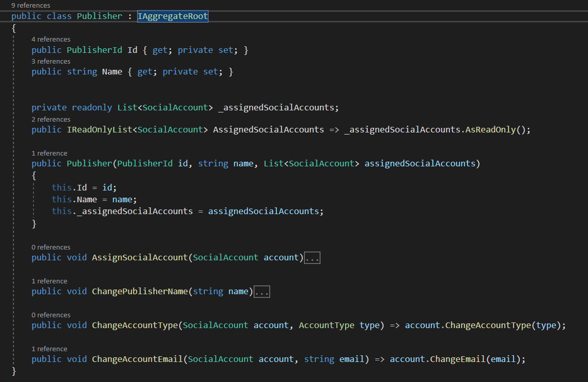Expand collapsed body of ChangePublisherName method
Screen dimensions: 588x382
pos(262,292)
